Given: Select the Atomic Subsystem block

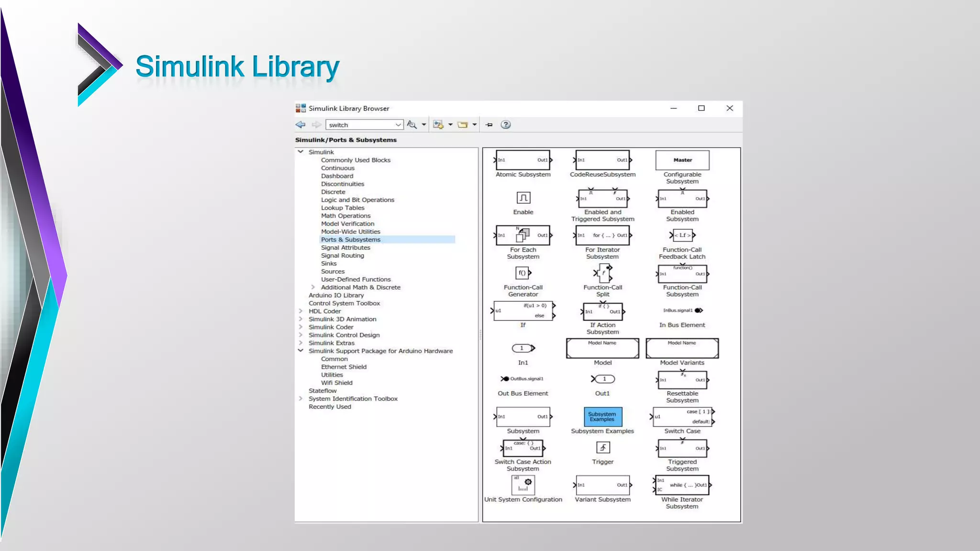Looking at the screenshot, I should pyautogui.click(x=523, y=160).
